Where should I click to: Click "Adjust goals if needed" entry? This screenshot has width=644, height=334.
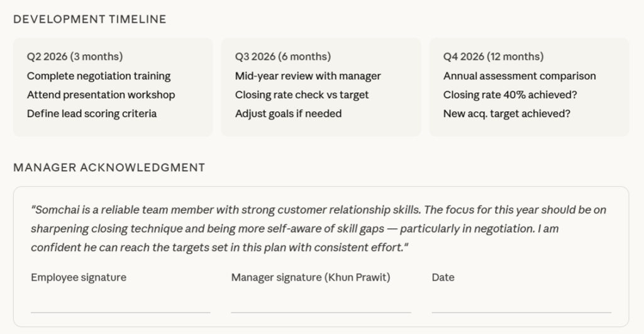[288, 114]
